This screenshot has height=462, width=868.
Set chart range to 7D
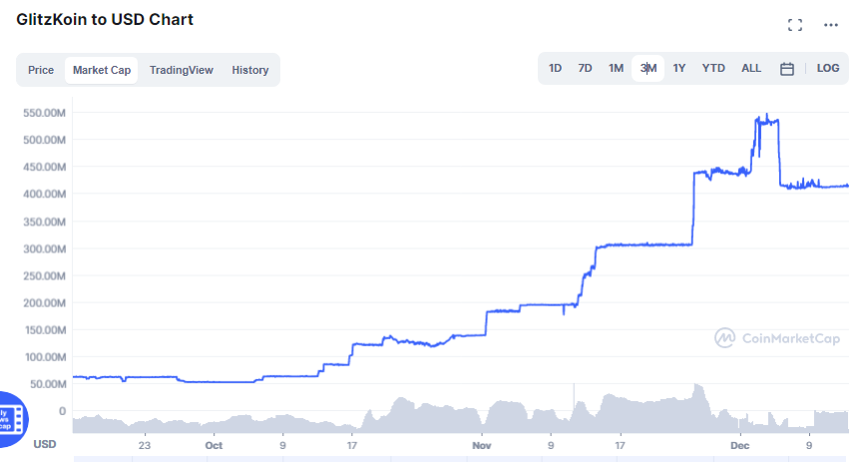pyautogui.click(x=585, y=69)
